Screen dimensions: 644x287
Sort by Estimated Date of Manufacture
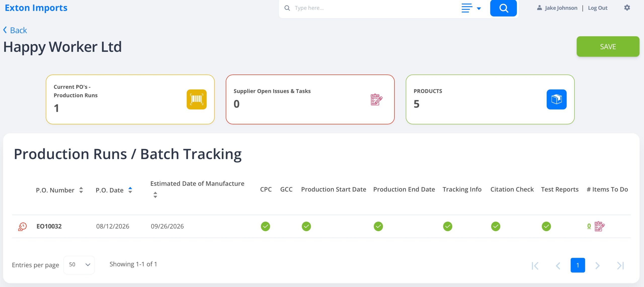tap(155, 195)
